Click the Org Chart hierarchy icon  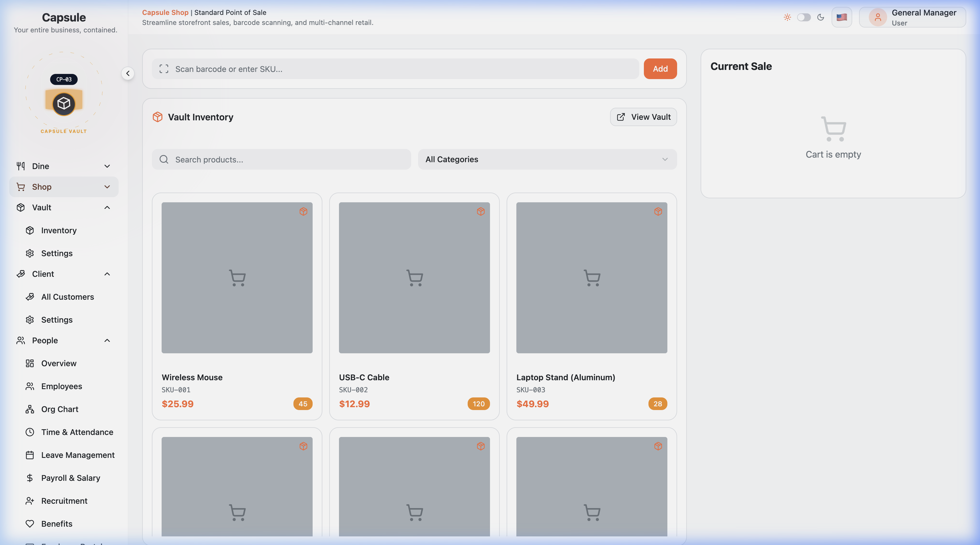coord(30,409)
